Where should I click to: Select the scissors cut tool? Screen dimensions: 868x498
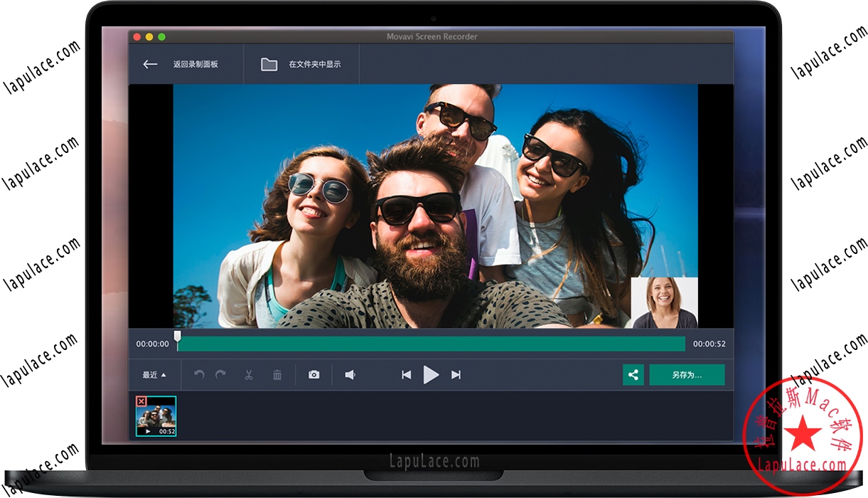click(250, 374)
